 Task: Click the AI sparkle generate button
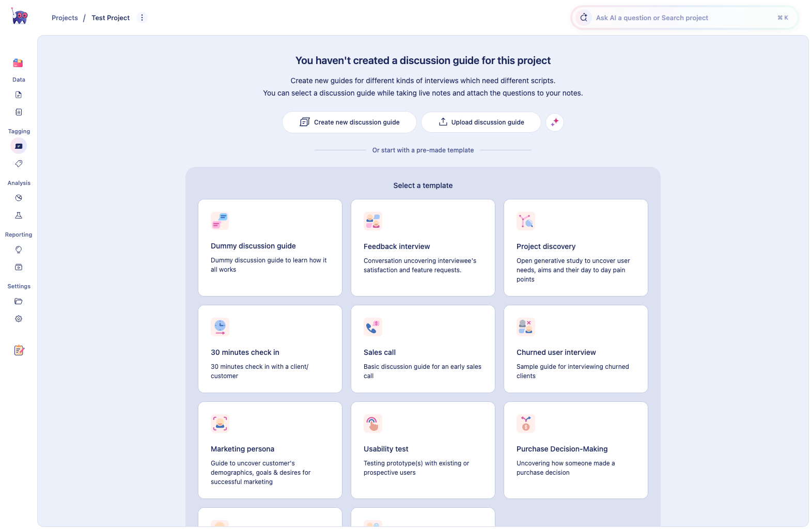555,122
